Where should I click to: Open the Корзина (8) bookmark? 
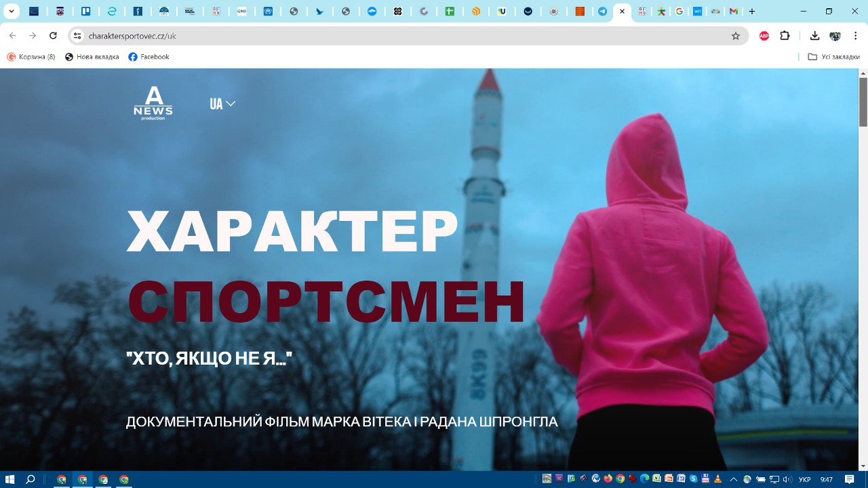(x=31, y=57)
